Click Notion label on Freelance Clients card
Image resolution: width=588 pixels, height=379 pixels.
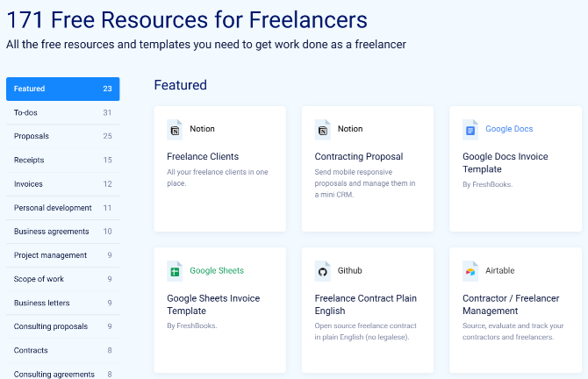click(202, 129)
